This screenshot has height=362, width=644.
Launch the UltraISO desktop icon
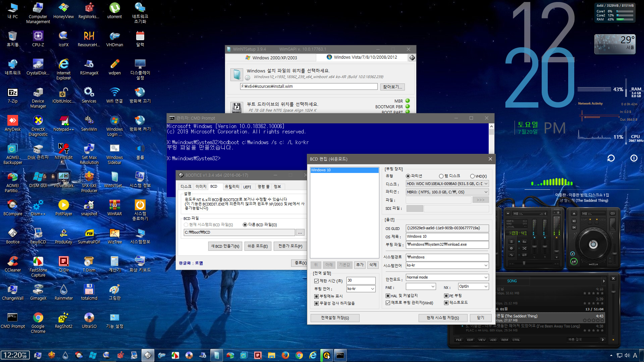89,320
